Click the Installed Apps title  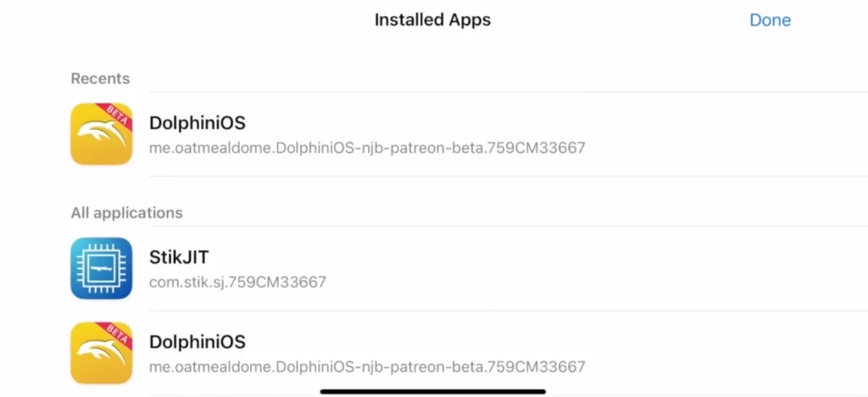432,20
